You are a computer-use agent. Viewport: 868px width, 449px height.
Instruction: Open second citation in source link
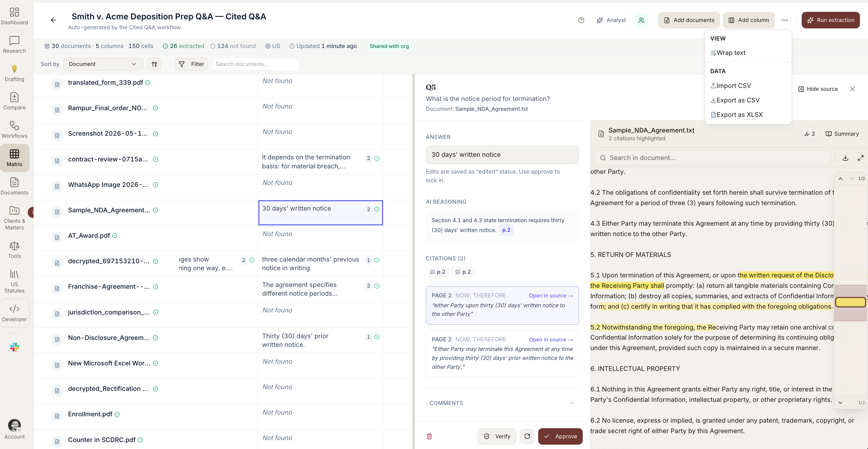coord(551,340)
